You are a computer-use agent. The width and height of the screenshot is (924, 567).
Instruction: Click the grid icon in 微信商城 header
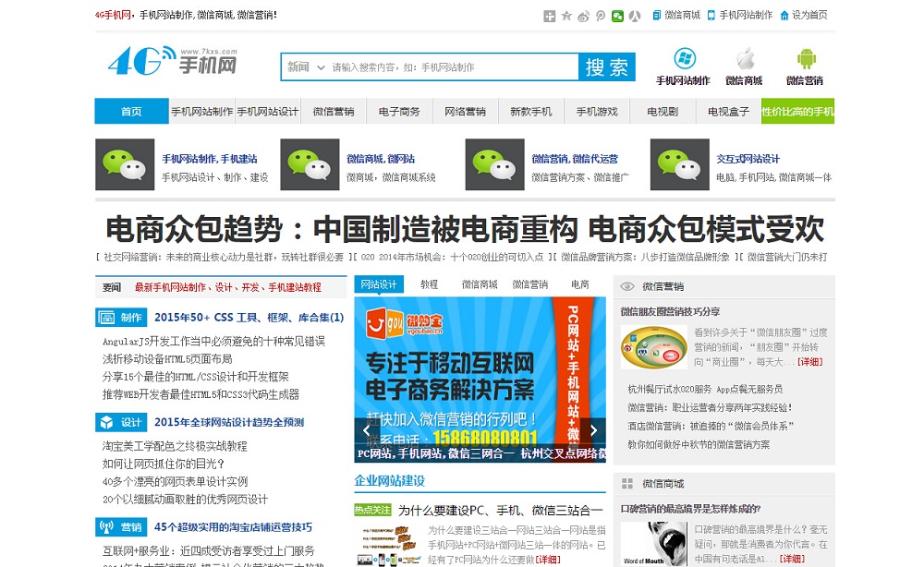point(627,483)
